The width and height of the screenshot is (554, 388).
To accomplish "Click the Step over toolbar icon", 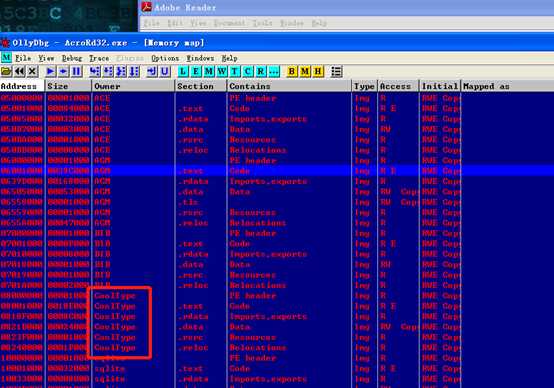I will (x=108, y=72).
